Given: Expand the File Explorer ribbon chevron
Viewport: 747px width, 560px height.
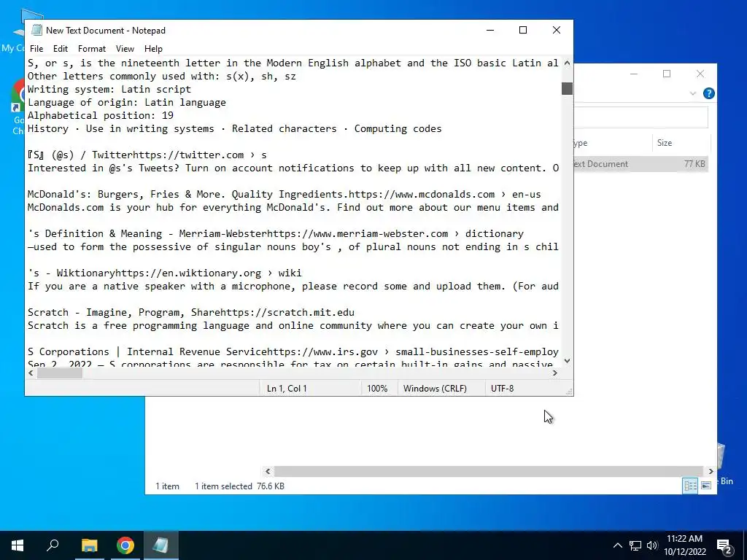Looking at the screenshot, I should coord(693,93).
